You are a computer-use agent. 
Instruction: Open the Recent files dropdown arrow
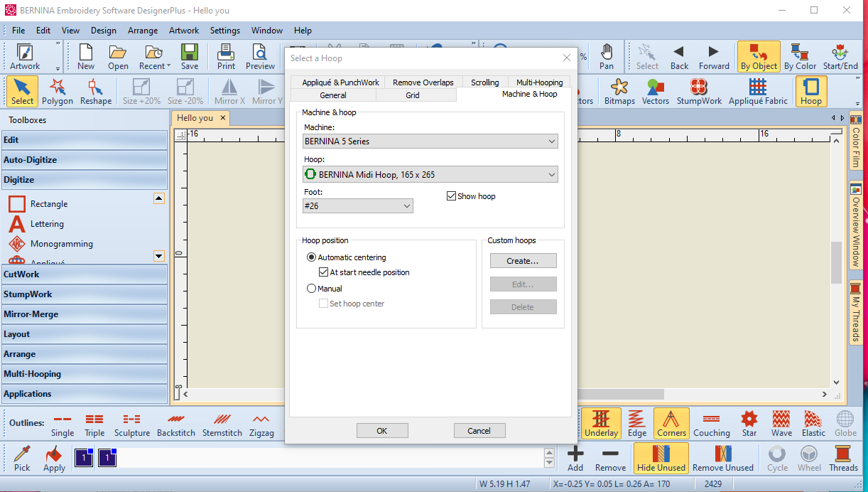168,66
